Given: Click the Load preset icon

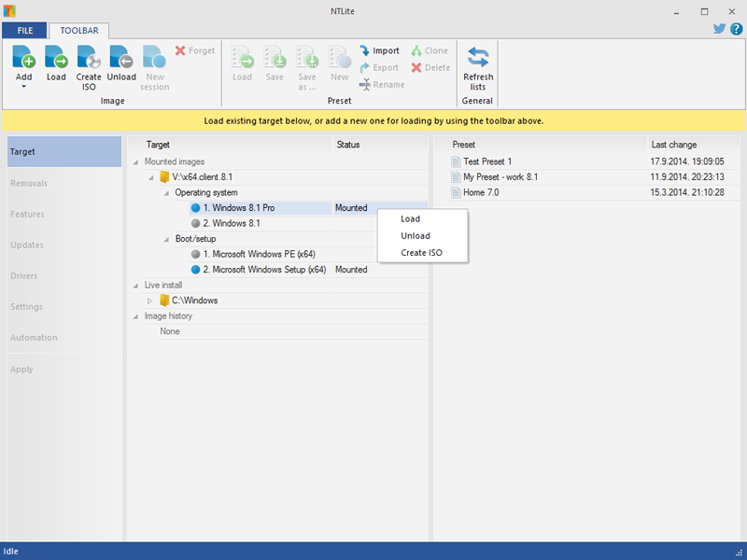Looking at the screenshot, I should (243, 57).
